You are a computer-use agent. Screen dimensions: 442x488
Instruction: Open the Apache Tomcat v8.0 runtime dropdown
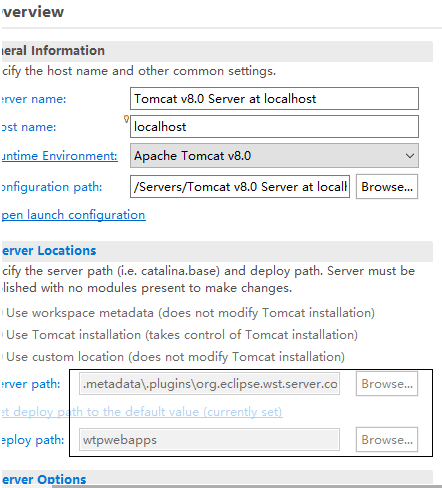click(274, 156)
